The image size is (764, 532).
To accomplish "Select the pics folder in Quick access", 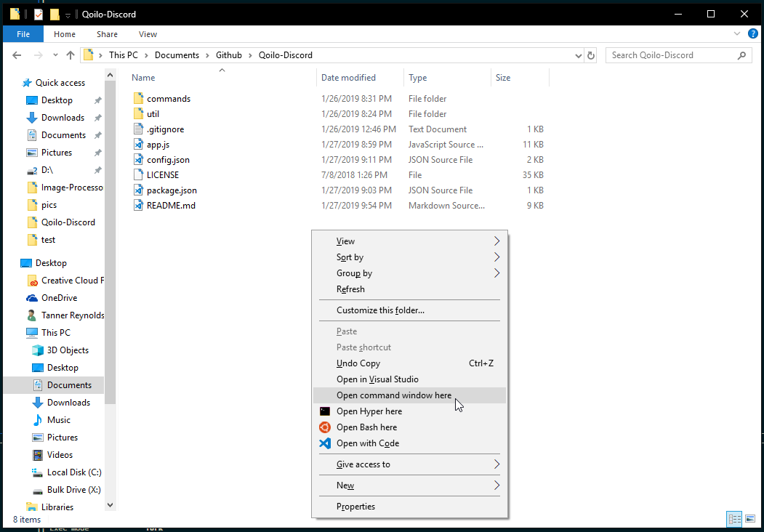I will click(42, 205).
